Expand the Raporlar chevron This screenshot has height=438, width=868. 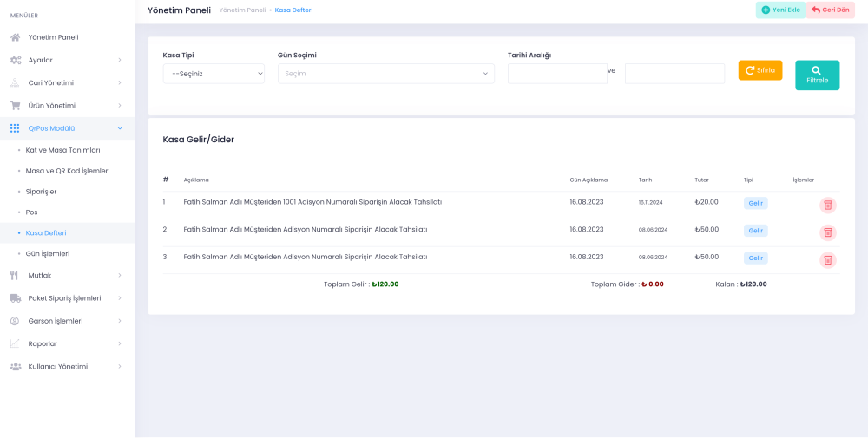click(120, 343)
